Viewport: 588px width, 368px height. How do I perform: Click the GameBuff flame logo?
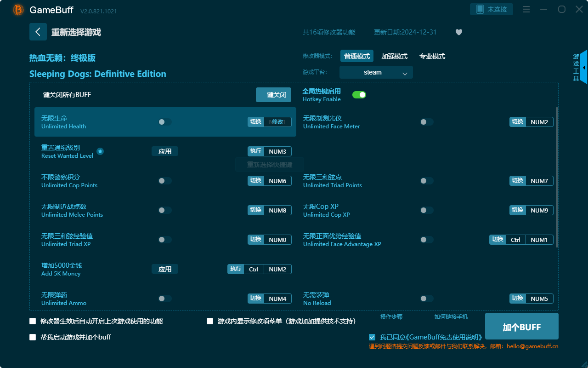coord(18,10)
